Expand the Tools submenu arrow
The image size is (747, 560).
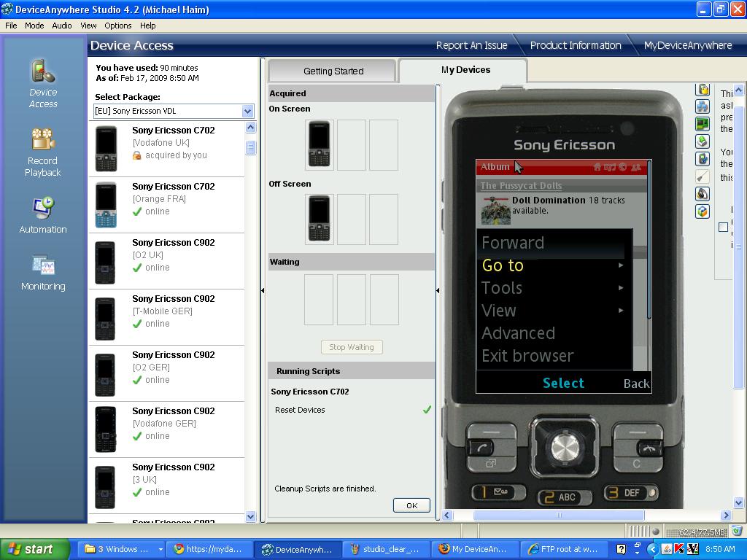(621, 287)
